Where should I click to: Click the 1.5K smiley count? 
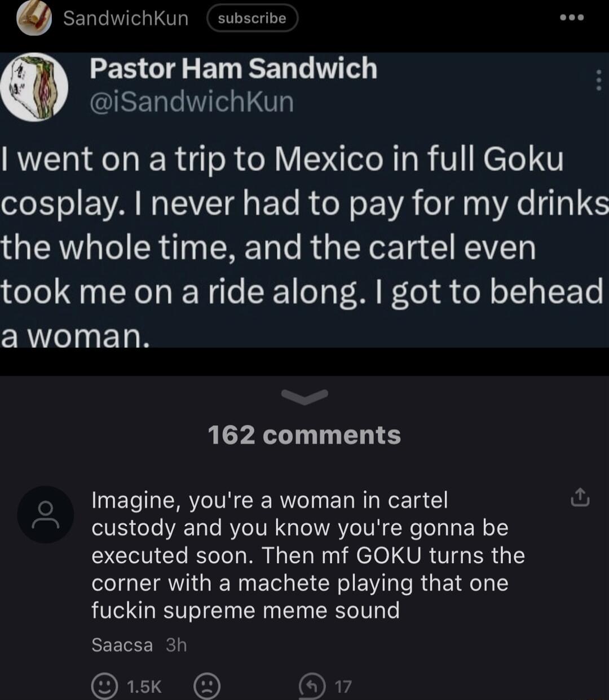(144, 686)
